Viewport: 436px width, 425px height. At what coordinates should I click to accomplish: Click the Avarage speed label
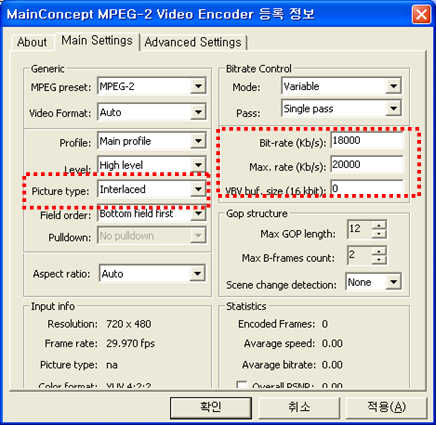click(279, 343)
